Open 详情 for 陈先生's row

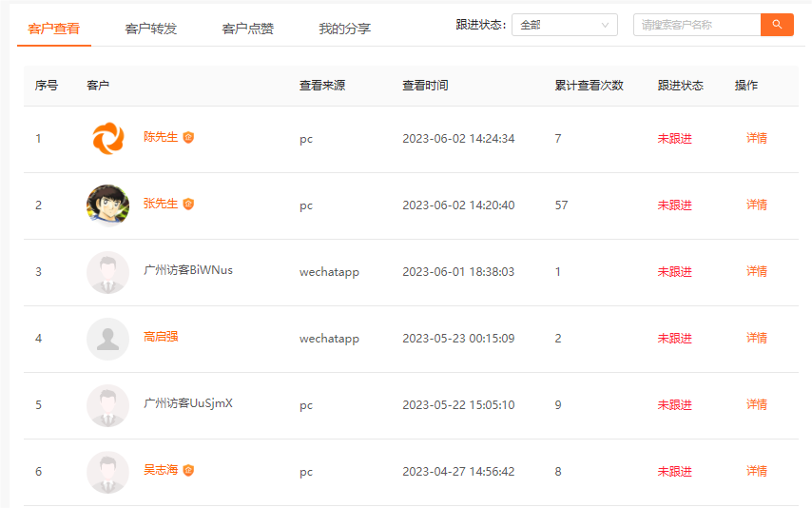757,138
